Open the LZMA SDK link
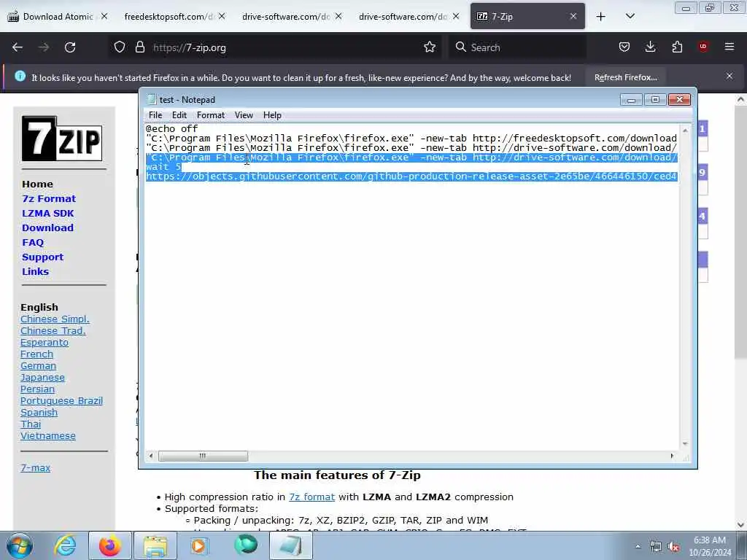Viewport: 747px width, 560px height. tap(47, 214)
